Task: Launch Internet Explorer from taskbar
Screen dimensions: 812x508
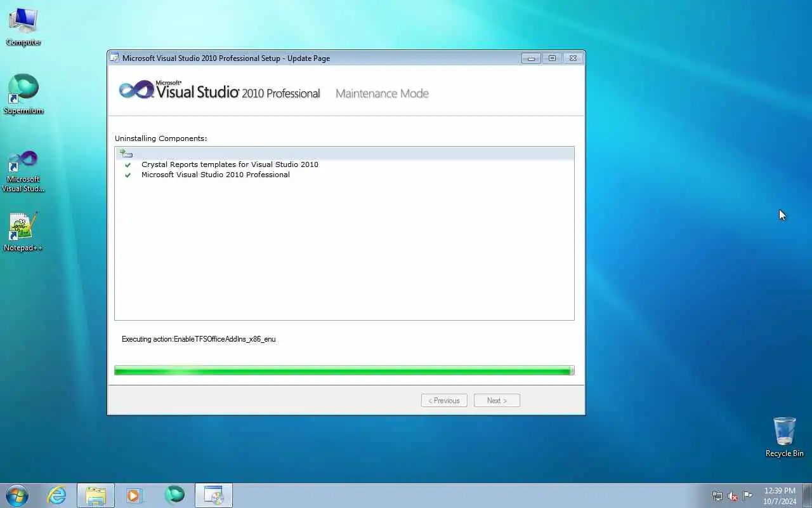Action: pos(57,495)
